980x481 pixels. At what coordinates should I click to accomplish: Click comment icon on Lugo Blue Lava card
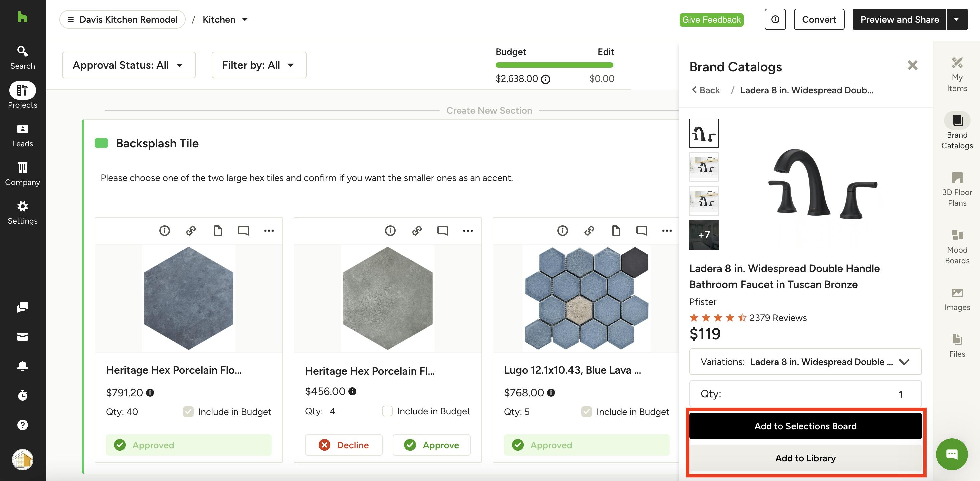point(641,230)
